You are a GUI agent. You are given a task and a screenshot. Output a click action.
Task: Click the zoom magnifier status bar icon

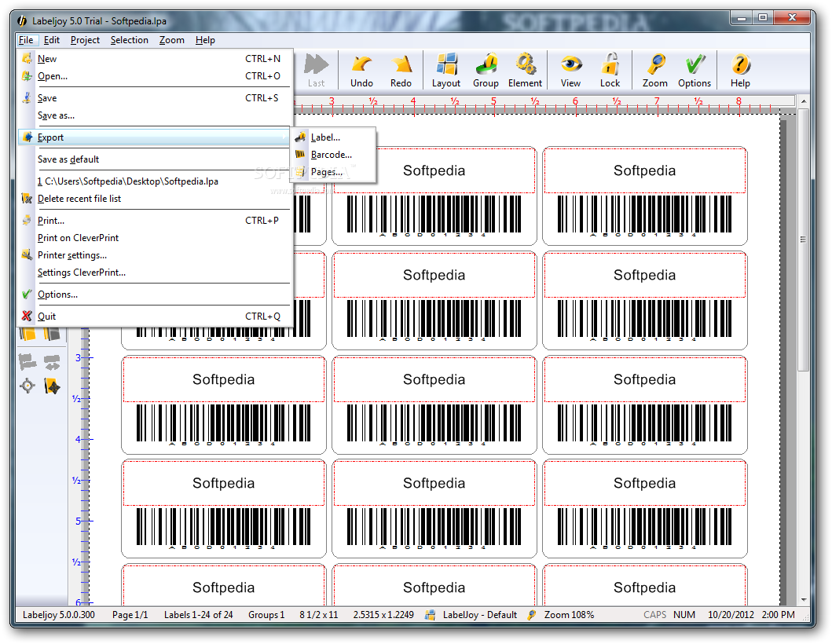tap(532, 615)
